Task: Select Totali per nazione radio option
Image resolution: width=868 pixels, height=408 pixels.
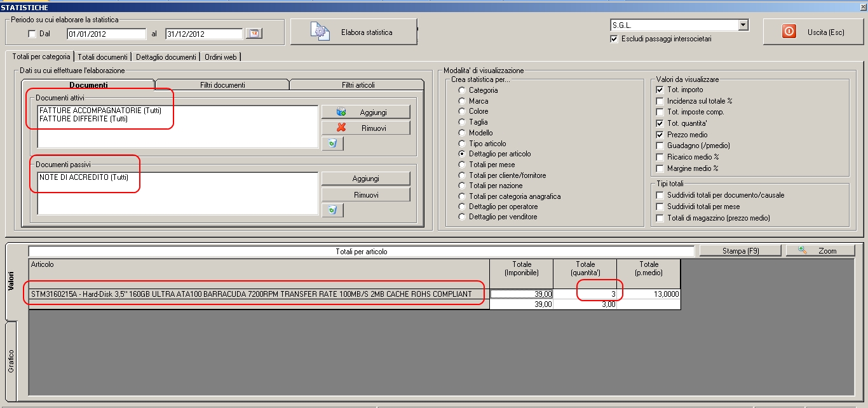Action: pyautogui.click(x=462, y=186)
